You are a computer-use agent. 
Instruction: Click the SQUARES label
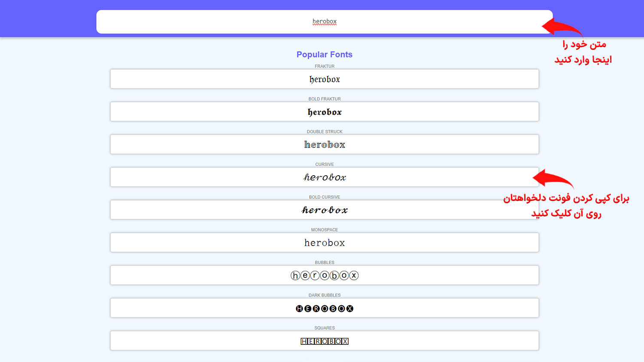coord(325,328)
